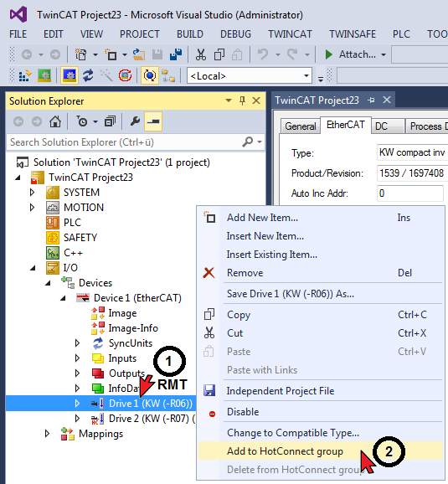The image size is (448, 484).
Task: Click the Pending Changes Filter clock icon
Action: tap(82, 121)
